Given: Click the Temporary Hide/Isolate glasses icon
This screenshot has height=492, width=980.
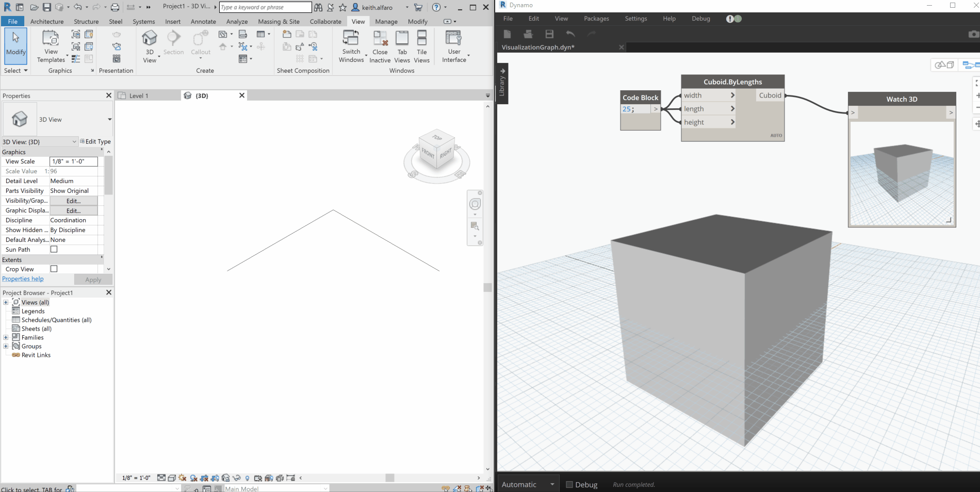Looking at the screenshot, I should point(237,478).
